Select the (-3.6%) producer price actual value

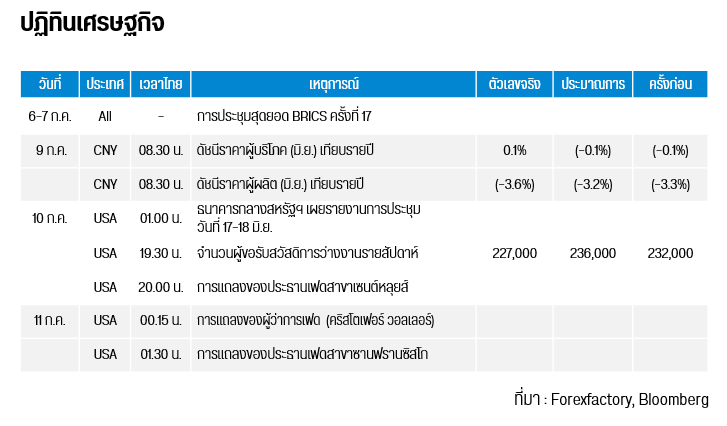tap(515, 185)
